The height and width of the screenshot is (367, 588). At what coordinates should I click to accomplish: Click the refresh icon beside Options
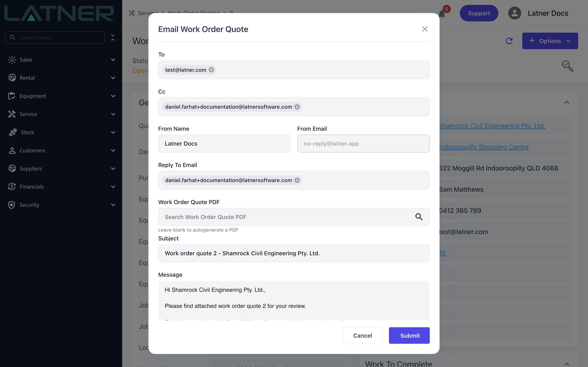pyautogui.click(x=509, y=41)
